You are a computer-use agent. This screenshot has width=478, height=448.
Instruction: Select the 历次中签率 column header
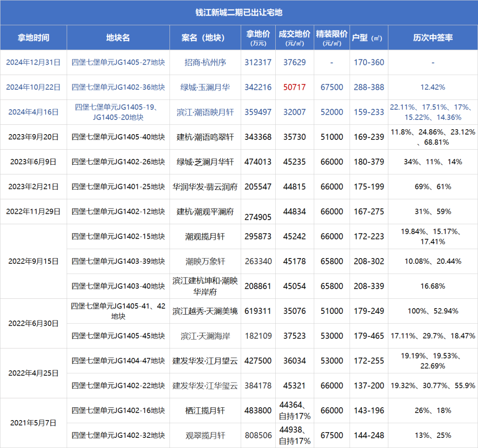pyautogui.click(x=433, y=38)
